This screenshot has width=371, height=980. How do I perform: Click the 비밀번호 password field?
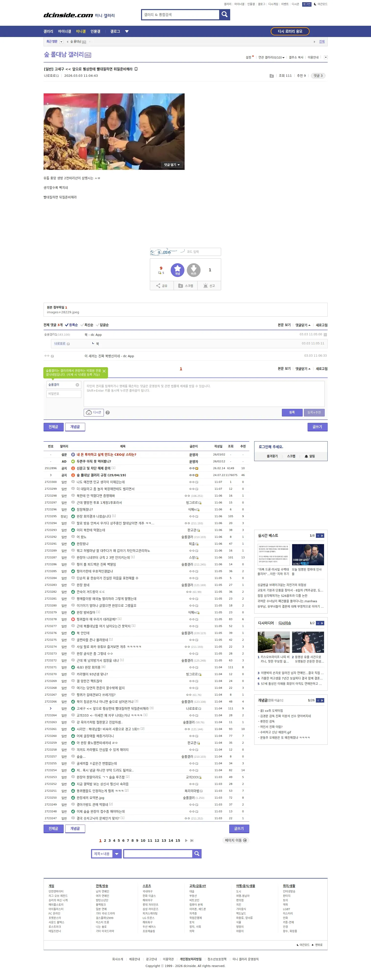pyautogui.click(x=64, y=394)
